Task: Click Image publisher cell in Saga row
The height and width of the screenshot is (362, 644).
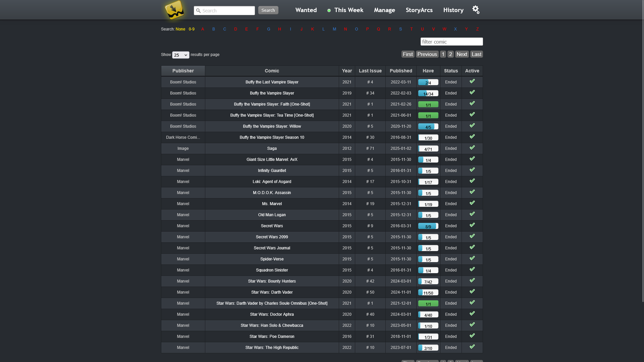Action: [183, 148]
